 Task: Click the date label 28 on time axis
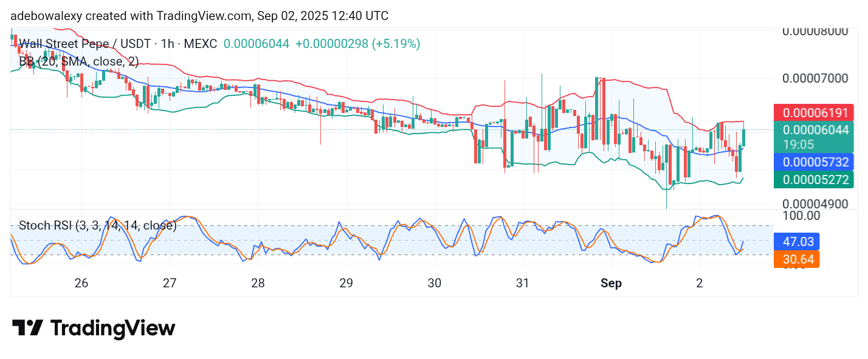pyautogui.click(x=258, y=283)
